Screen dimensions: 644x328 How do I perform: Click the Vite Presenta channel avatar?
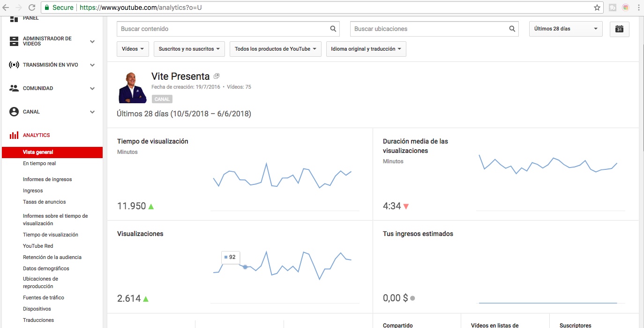point(133,87)
